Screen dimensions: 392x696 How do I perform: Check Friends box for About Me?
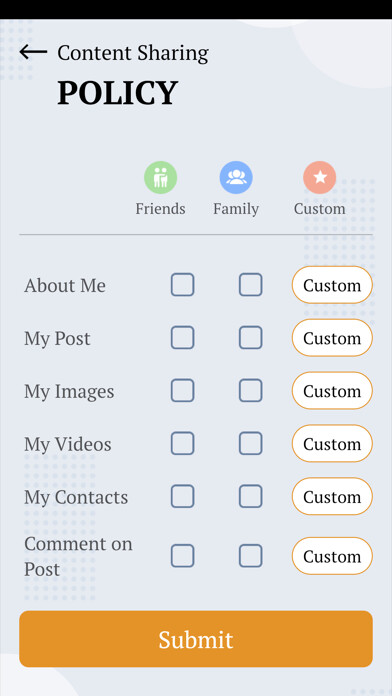[182, 285]
